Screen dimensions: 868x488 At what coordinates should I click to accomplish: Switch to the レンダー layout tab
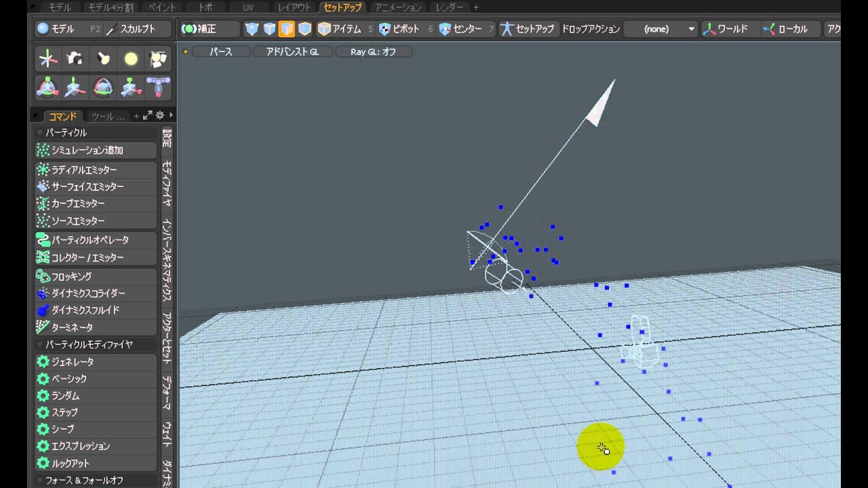click(450, 7)
